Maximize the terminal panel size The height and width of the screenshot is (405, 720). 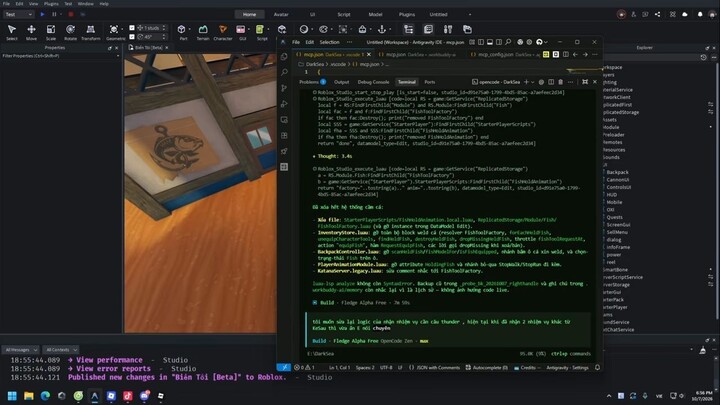(585, 82)
